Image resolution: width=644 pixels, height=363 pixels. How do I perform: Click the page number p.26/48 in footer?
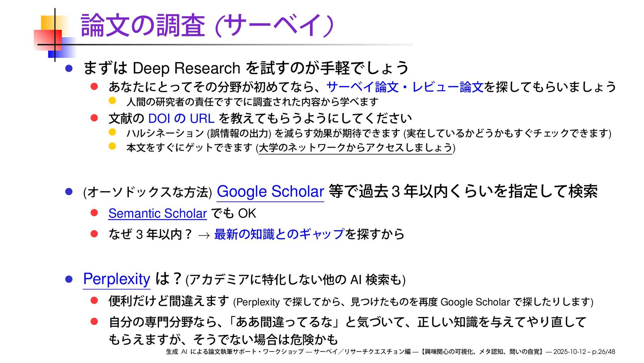(x=603, y=352)
